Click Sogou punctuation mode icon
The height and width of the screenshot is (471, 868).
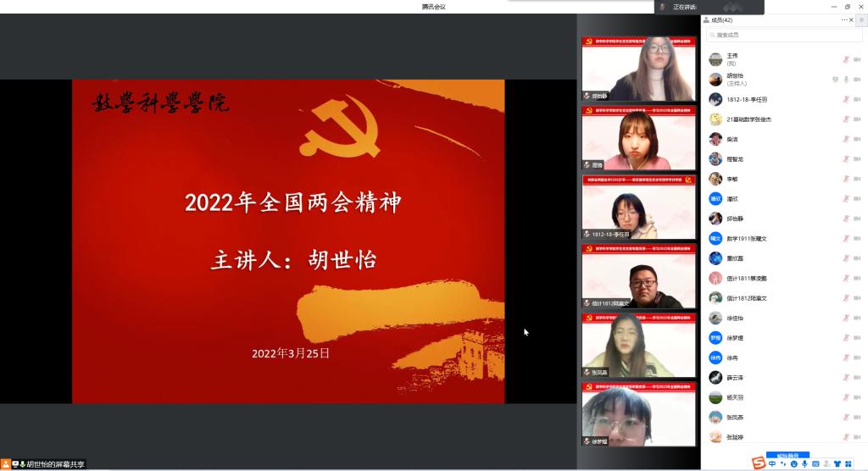tap(782, 464)
